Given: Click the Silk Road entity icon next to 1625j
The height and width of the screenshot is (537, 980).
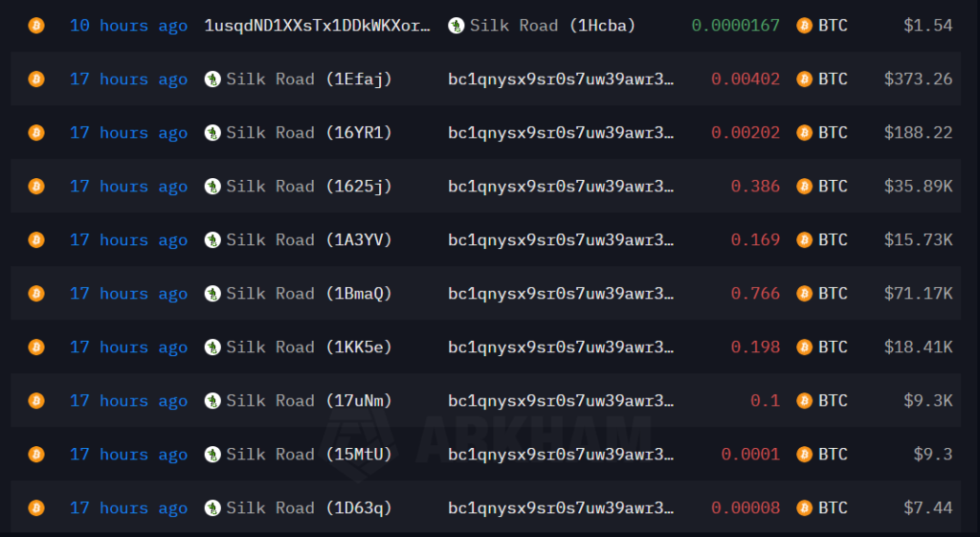Looking at the screenshot, I should point(212,187).
